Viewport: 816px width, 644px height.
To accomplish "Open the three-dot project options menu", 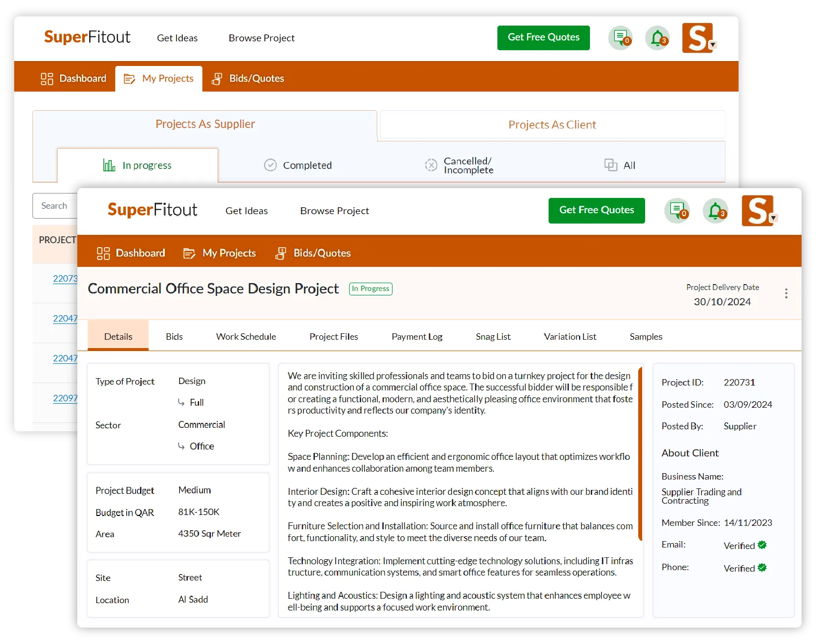I will coord(786,292).
